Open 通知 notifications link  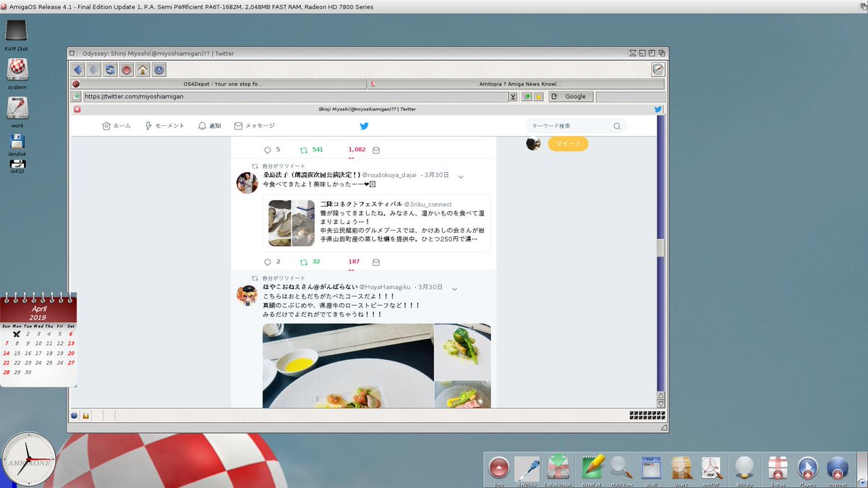[x=209, y=126]
